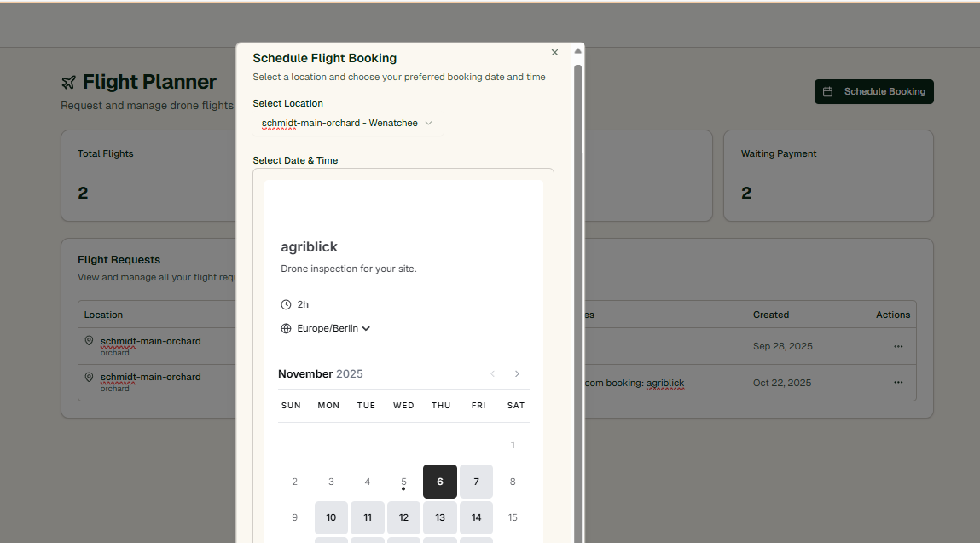Screen dimensions: 980x543
Task: Click the clock duration icon
Action: click(x=286, y=304)
